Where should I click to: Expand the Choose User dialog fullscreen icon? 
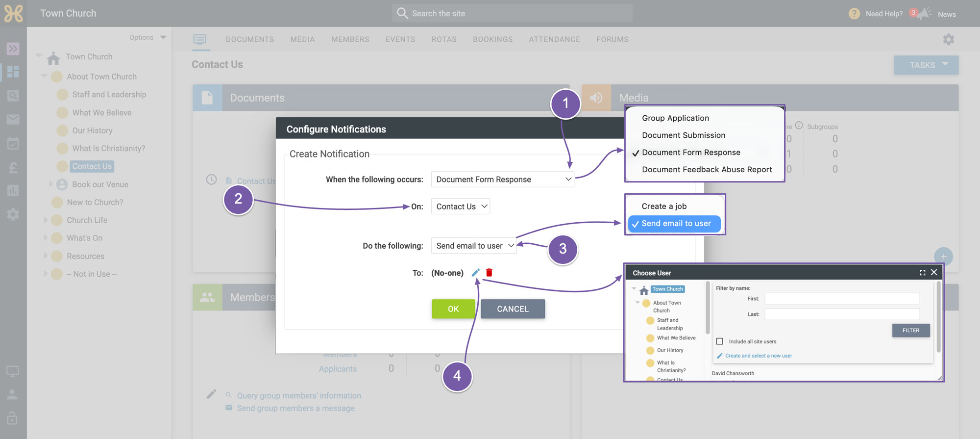(923, 273)
